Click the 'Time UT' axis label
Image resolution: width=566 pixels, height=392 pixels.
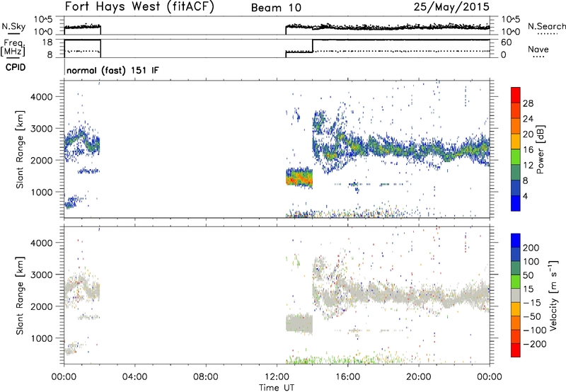click(x=277, y=388)
